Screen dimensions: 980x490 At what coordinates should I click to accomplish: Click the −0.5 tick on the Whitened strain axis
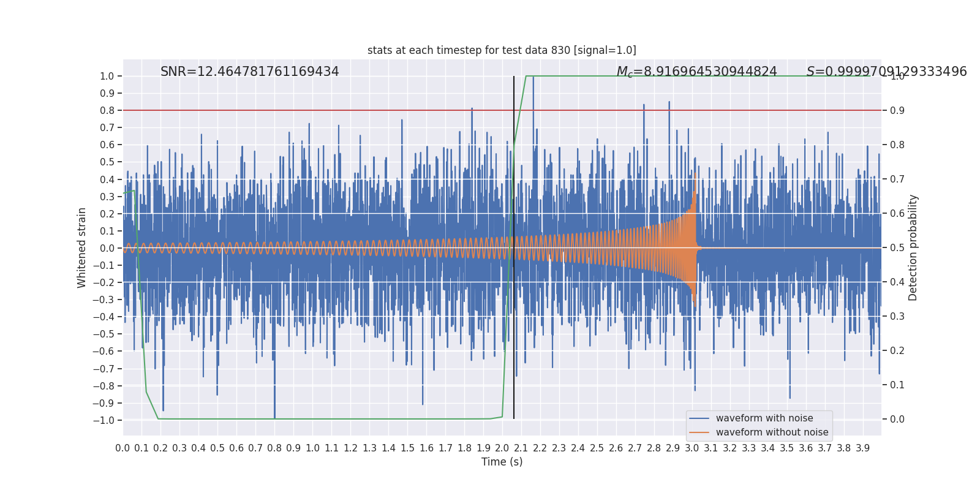pyautogui.click(x=104, y=334)
